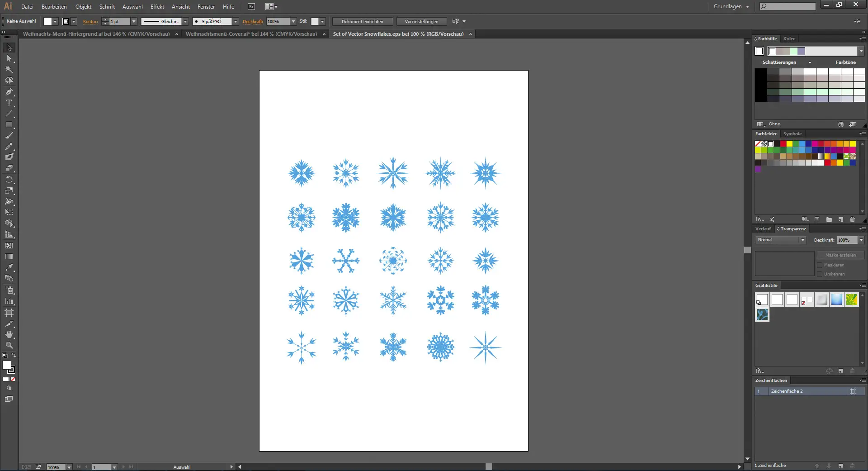
Task: Select the Lasso tool
Action: (x=9, y=81)
